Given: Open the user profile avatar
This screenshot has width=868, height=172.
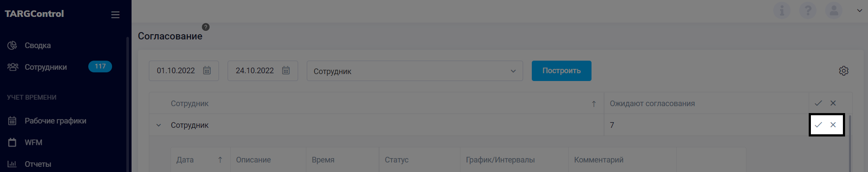Looking at the screenshot, I should (833, 10).
